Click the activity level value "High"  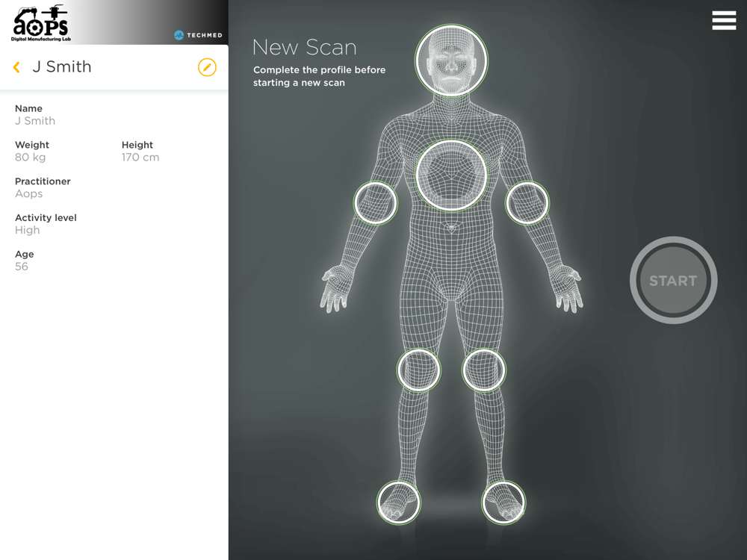[27, 230]
